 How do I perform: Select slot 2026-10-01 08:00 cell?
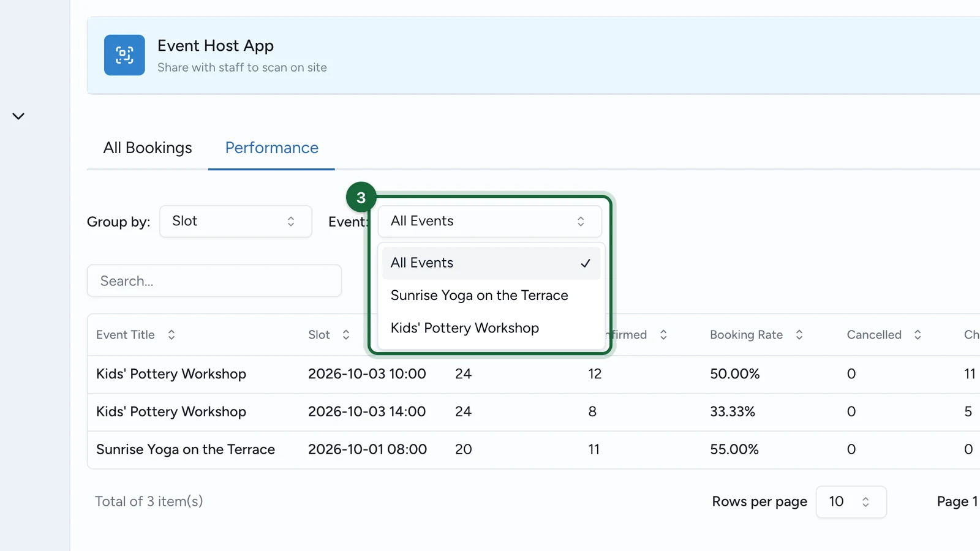(367, 449)
